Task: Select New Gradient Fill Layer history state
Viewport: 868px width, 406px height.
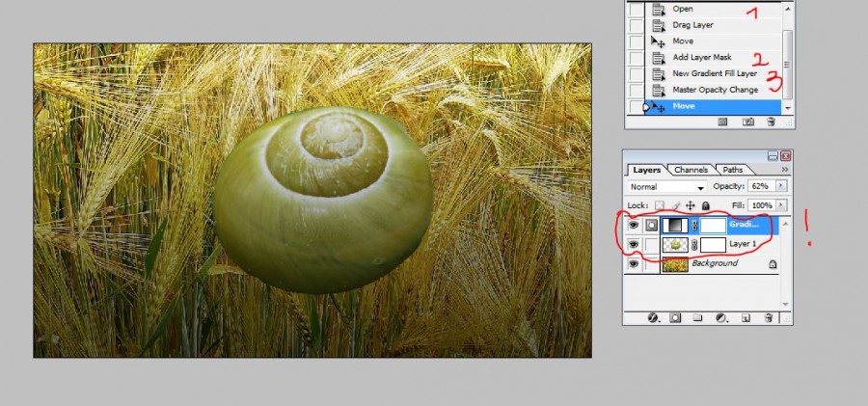Action: (x=714, y=73)
